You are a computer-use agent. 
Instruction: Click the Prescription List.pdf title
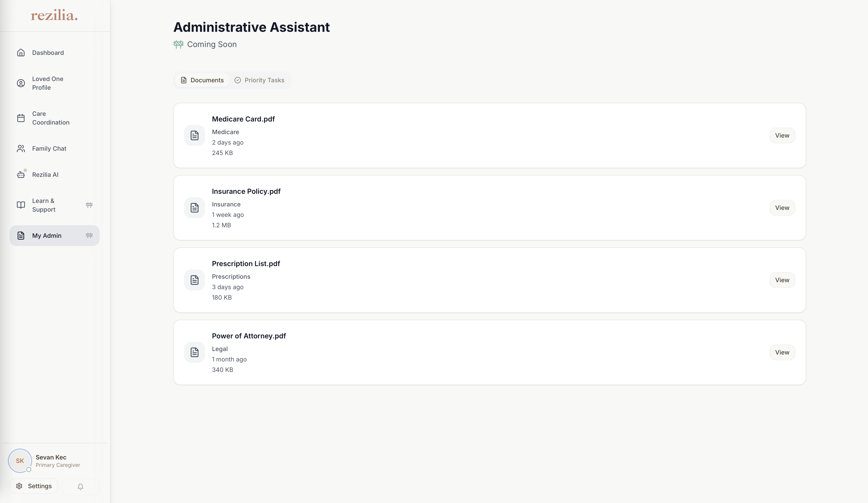(x=246, y=263)
